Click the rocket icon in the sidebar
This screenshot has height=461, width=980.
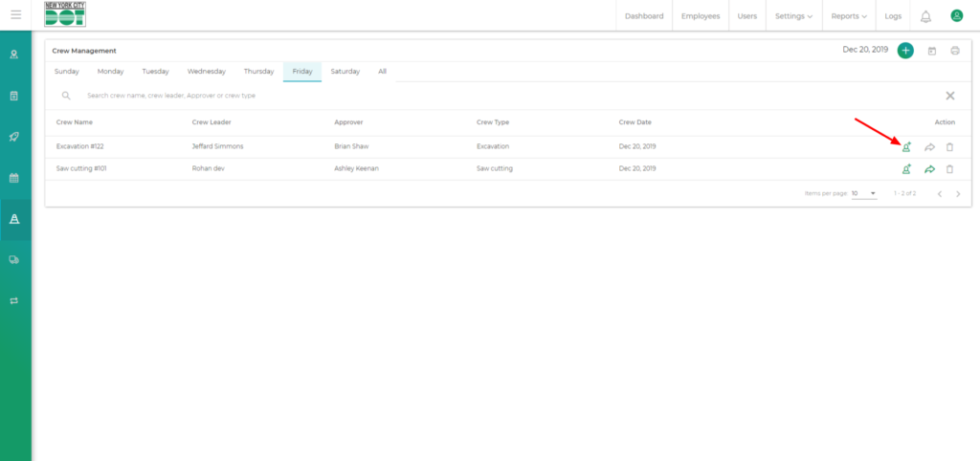pos(14,137)
